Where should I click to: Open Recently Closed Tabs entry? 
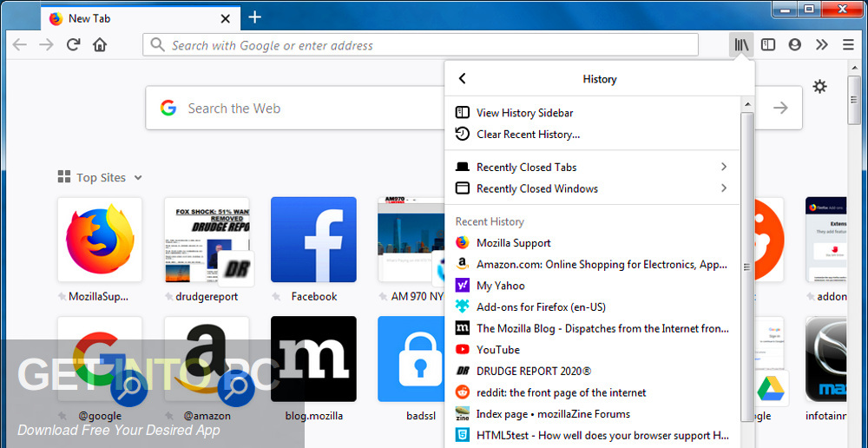pos(592,167)
